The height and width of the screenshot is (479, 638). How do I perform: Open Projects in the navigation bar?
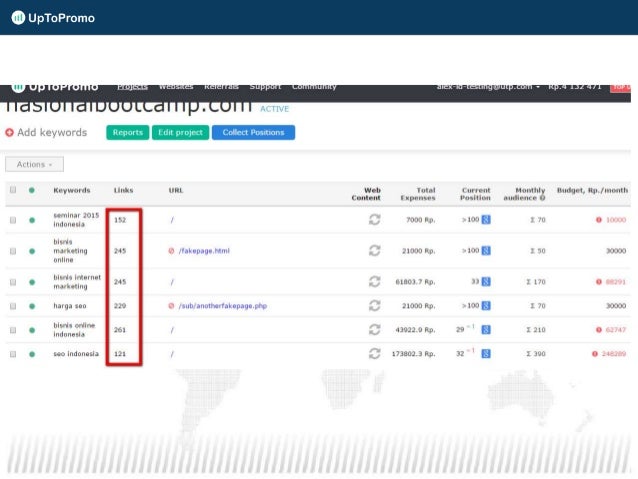click(x=132, y=87)
